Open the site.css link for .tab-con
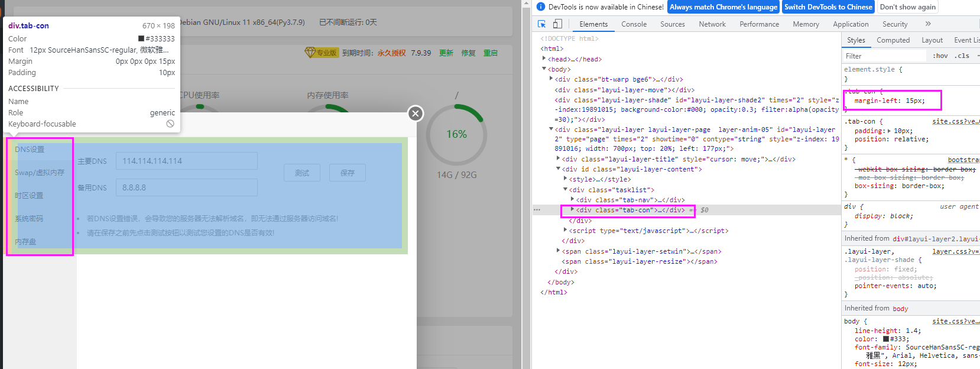Viewport: 980px width, 369px height. 956,121
